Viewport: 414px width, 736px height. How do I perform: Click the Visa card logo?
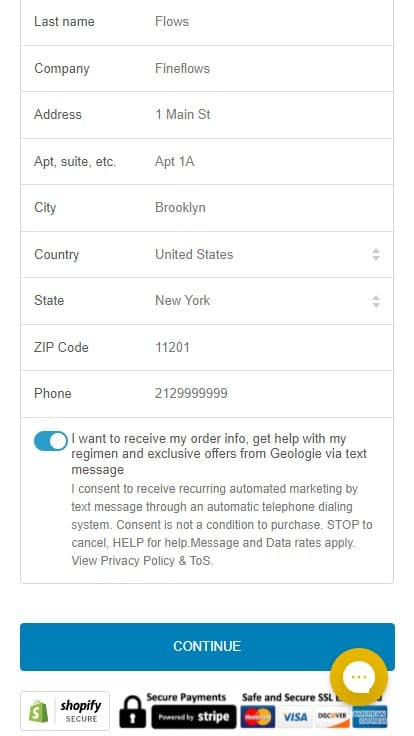click(x=295, y=717)
